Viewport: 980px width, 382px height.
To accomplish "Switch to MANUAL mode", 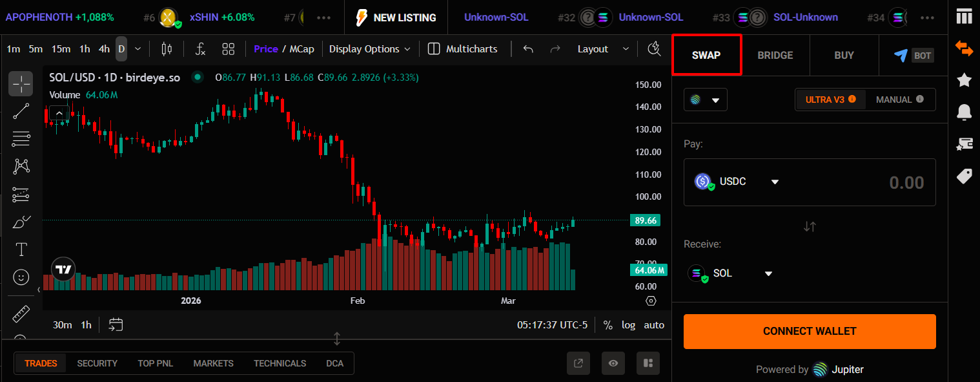I will click(x=899, y=100).
